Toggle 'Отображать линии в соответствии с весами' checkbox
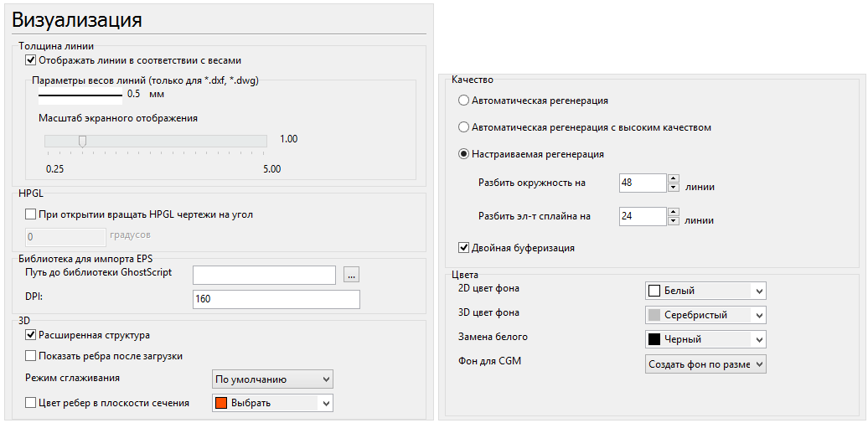The width and height of the screenshot is (868, 423). click(x=31, y=60)
